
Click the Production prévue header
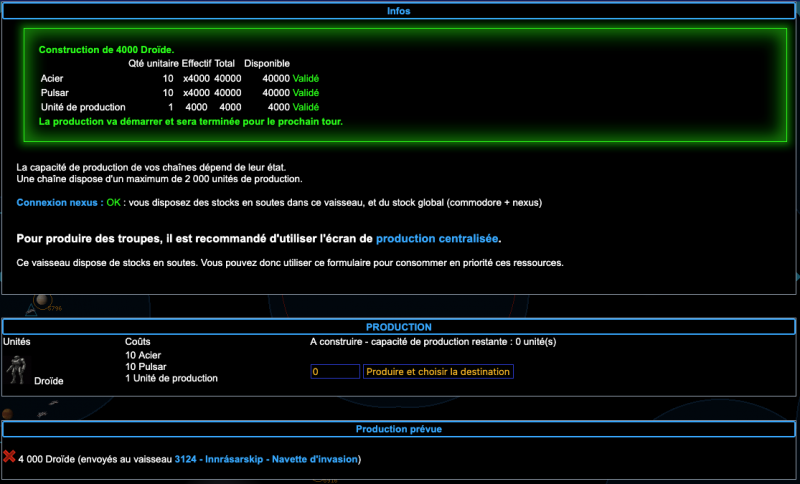(x=398, y=429)
